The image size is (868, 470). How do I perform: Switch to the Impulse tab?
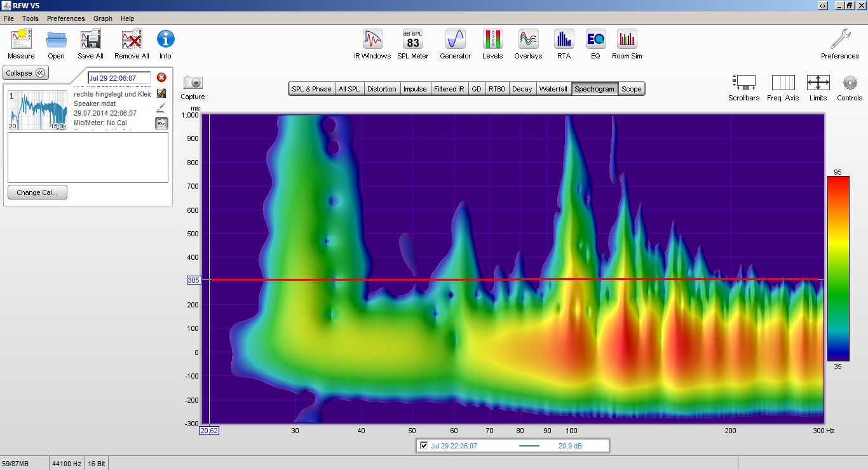tap(415, 89)
